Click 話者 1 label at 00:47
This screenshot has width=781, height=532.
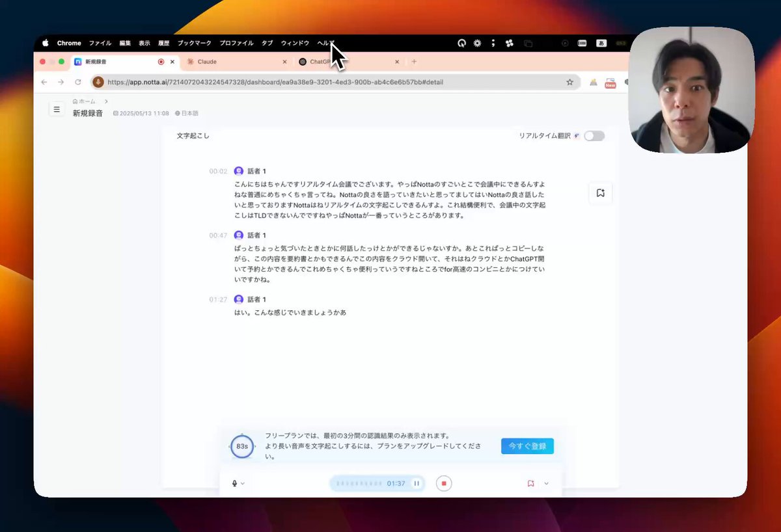click(x=257, y=235)
